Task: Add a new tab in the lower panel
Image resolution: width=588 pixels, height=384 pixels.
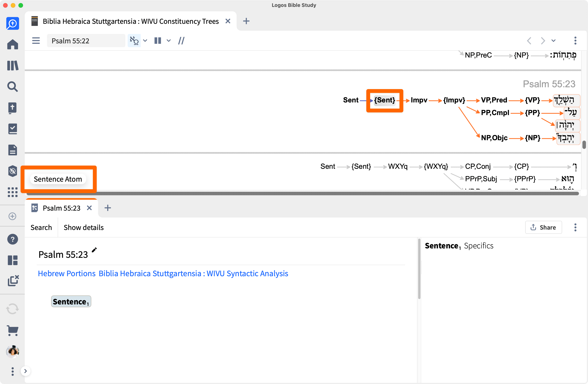Action: pyautogui.click(x=108, y=208)
